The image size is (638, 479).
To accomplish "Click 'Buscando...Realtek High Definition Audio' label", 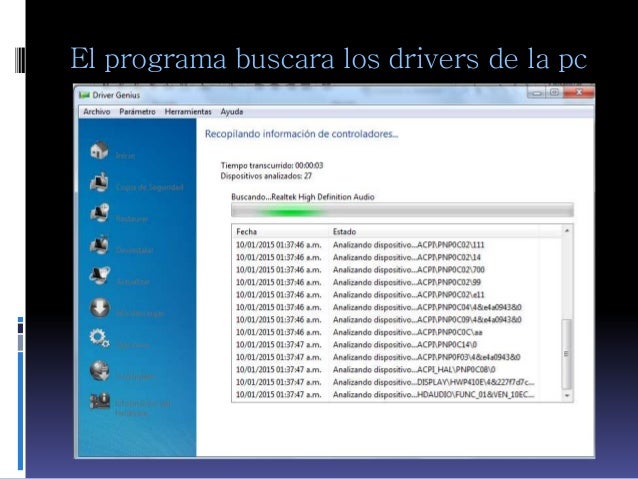I will pos(303,197).
